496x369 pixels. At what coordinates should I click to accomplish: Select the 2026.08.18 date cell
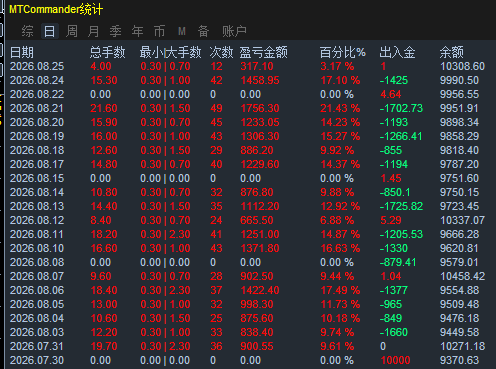pyautogui.click(x=37, y=150)
